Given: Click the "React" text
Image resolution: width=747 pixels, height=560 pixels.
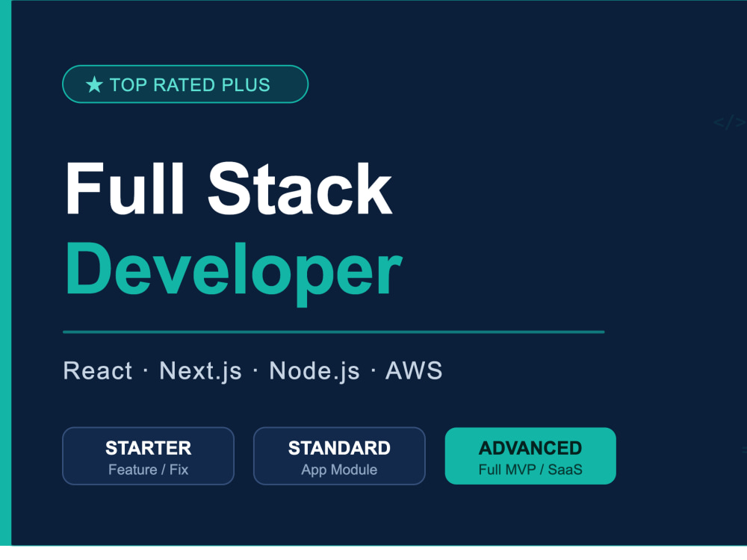Looking at the screenshot, I should point(98,370).
